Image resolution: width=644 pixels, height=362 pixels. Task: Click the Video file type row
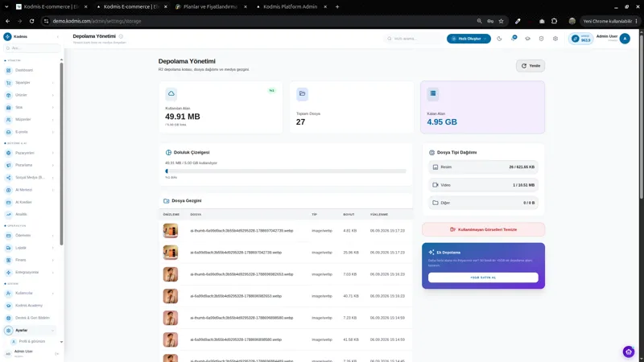pos(483,185)
